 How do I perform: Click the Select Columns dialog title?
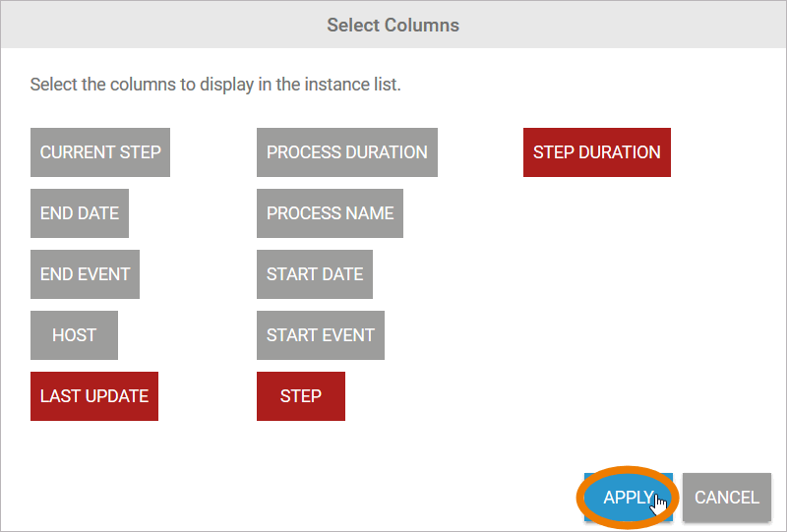(393, 25)
